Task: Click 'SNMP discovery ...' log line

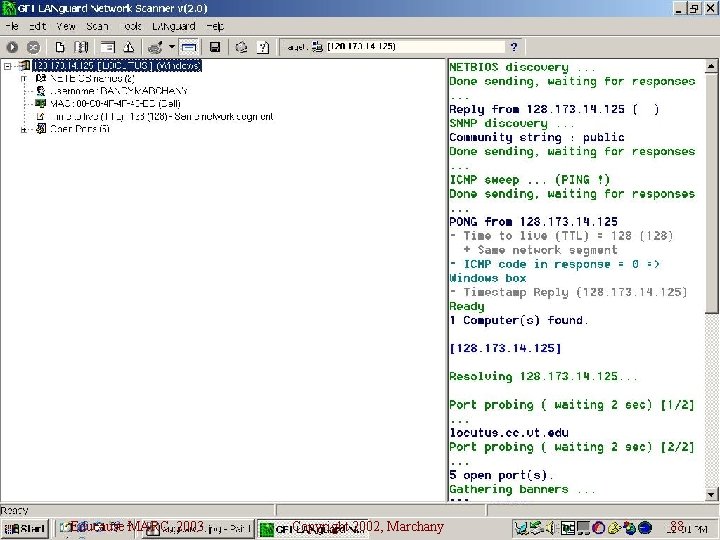Action: [512, 123]
